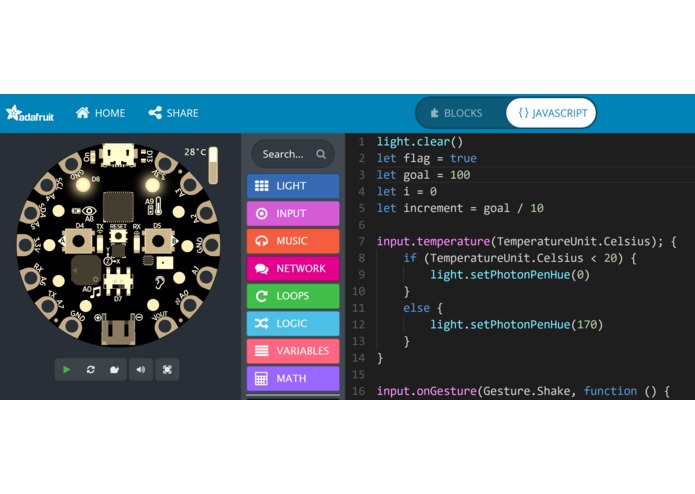Open the NETWORK category

tap(293, 268)
